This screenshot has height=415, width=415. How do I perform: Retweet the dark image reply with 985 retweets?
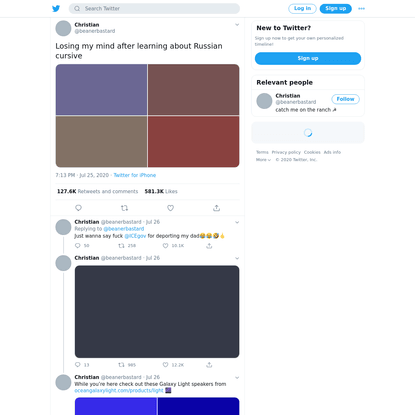121,365
